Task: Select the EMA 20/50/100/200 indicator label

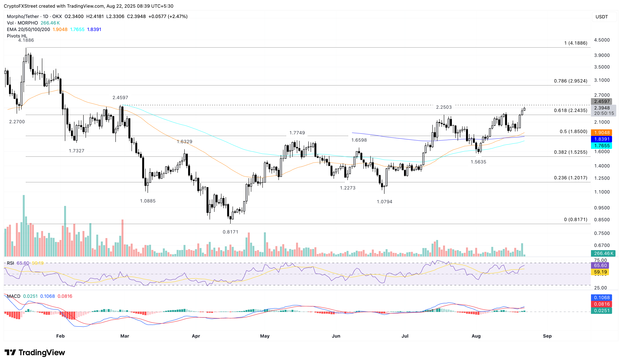Action: 28,29
